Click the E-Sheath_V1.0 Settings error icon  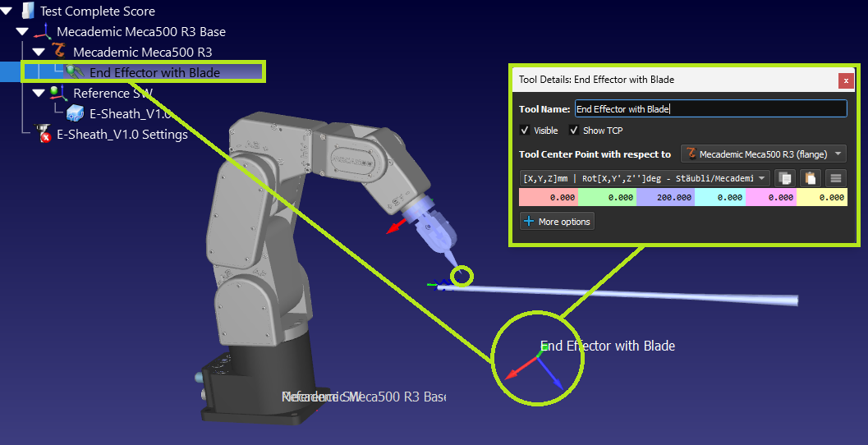44,134
